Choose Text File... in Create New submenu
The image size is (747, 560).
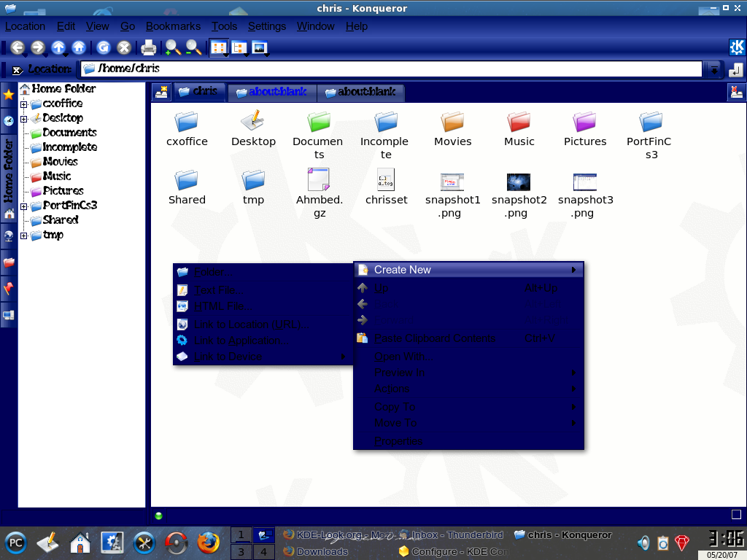(263, 290)
